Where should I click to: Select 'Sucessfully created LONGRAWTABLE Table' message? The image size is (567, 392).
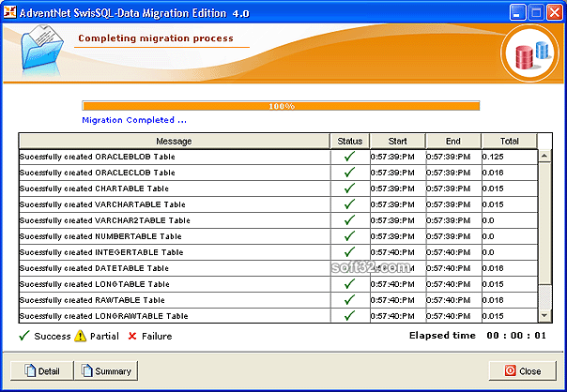(x=104, y=316)
